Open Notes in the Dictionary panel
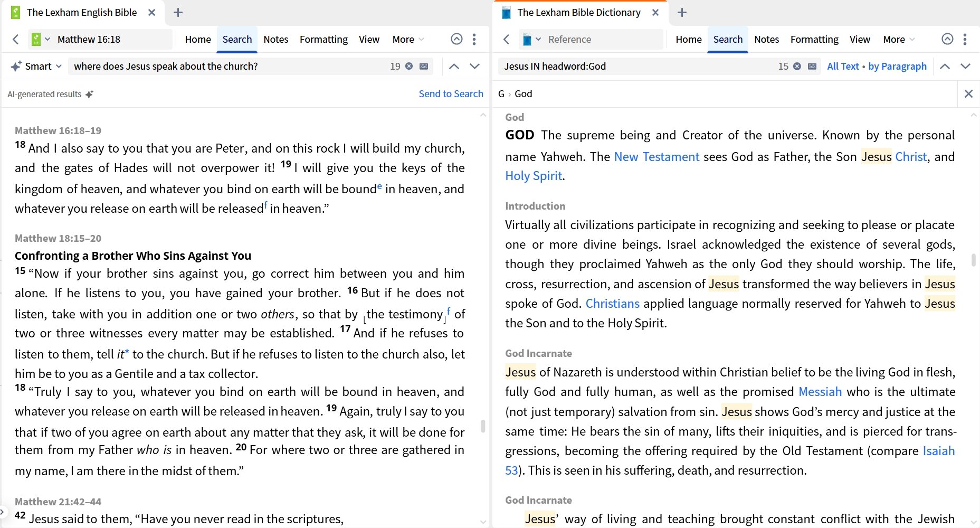Viewport: 980px width, 528px height. 767,39
